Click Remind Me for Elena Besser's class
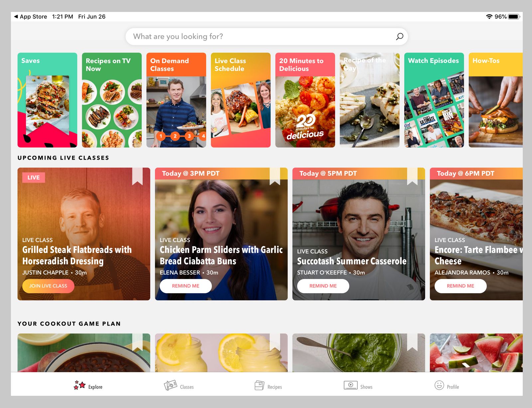Image resolution: width=532 pixels, height=408 pixels. (x=186, y=286)
